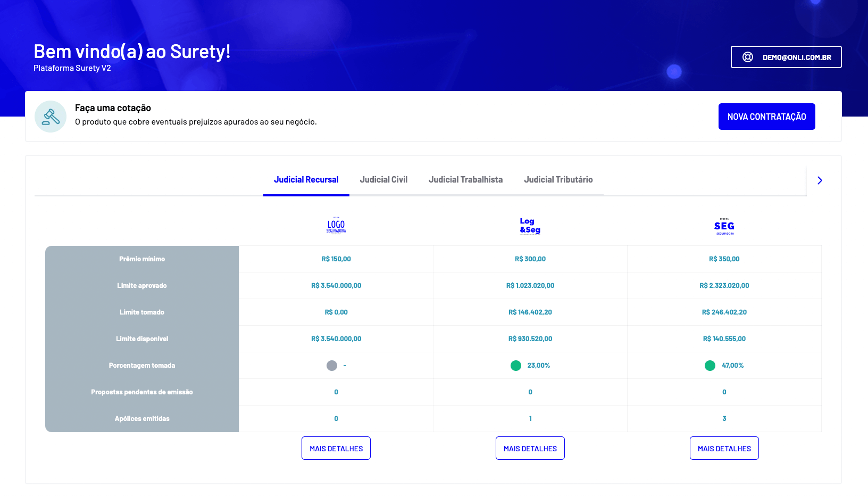Click the Apólices emitidas value 3
This screenshot has width=868, height=496.
[724, 419]
